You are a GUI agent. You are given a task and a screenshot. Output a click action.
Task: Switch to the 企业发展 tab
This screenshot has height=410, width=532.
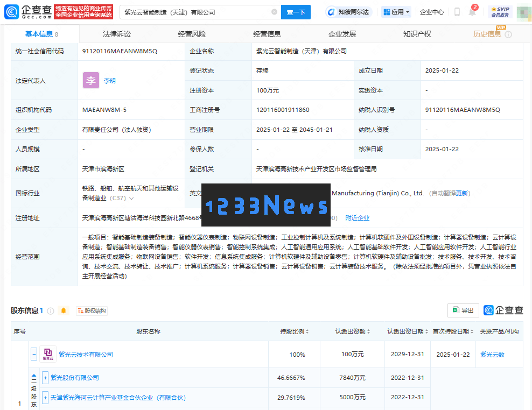click(x=342, y=34)
